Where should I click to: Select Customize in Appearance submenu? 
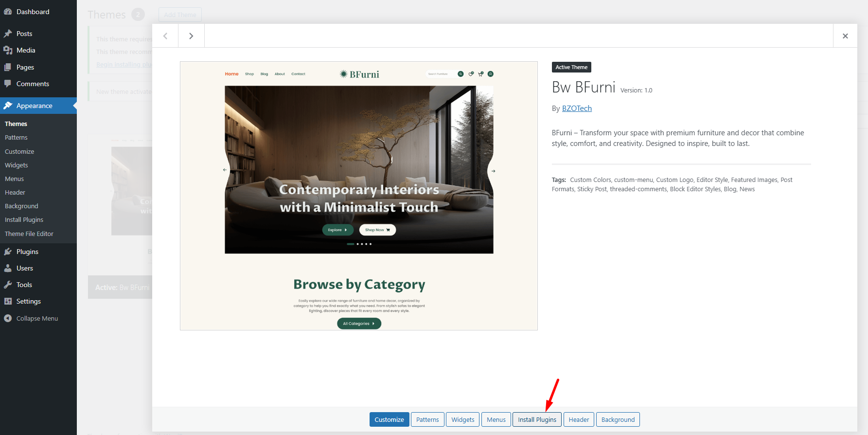19,151
